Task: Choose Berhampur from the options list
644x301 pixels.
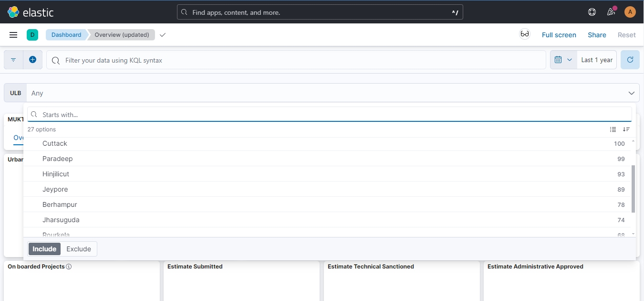Action: (x=60, y=204)
